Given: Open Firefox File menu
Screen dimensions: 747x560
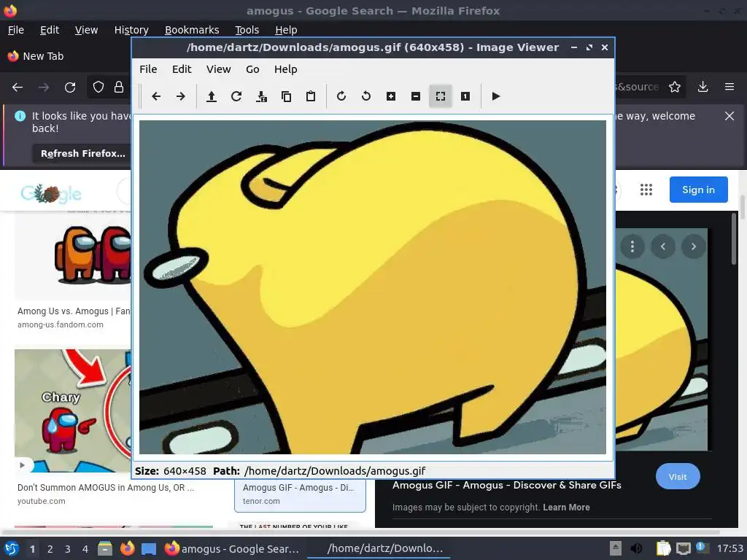Looking at the screenshot, I should click(x=16, y=30).
